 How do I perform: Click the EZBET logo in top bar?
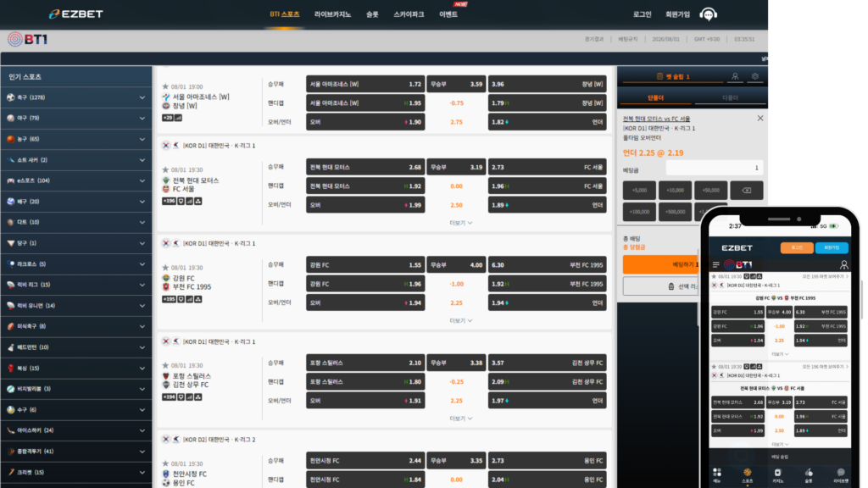coord(75,14)
